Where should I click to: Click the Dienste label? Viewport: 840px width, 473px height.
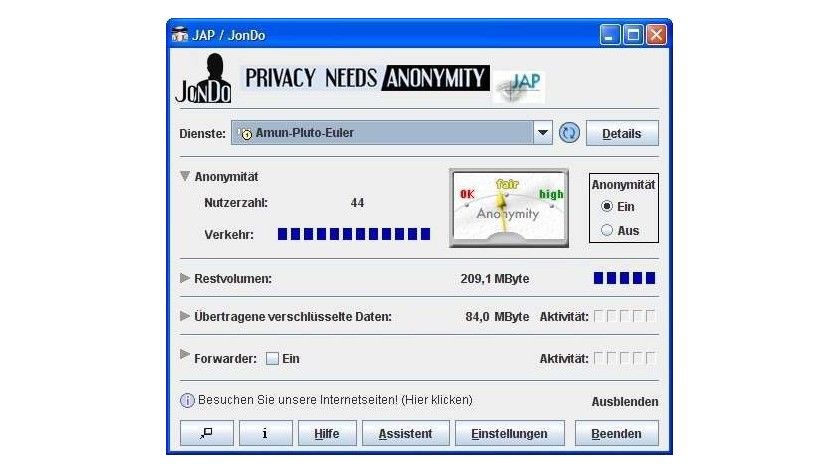click(202, 133)
